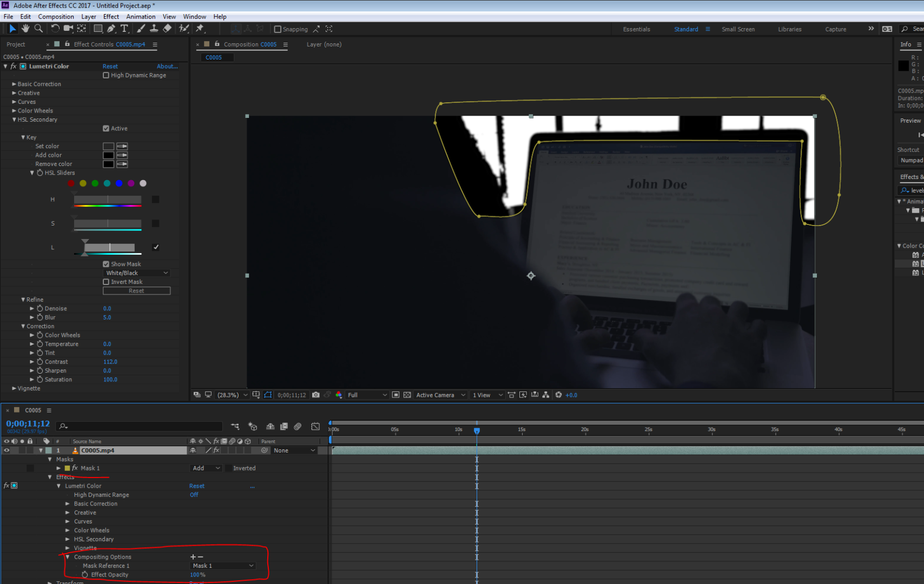Open the Composition menu

click(x=56, y=17)
